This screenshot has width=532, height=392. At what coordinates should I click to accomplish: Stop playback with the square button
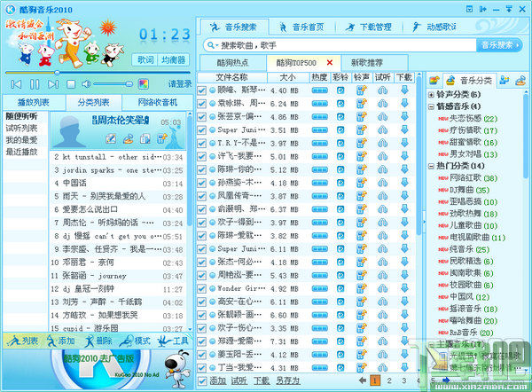pos(71,84)
